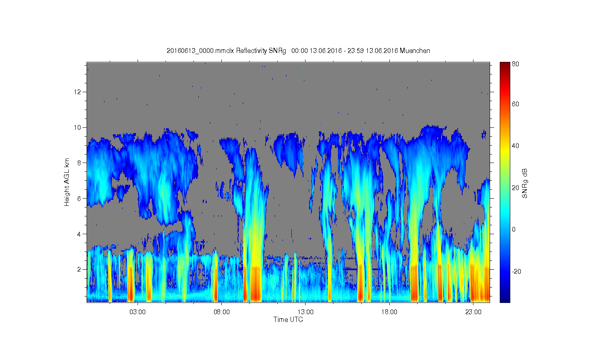The height and width of the screenshot is (364, 607).
Task: Click the colorbar value 80
Action: 516,64
